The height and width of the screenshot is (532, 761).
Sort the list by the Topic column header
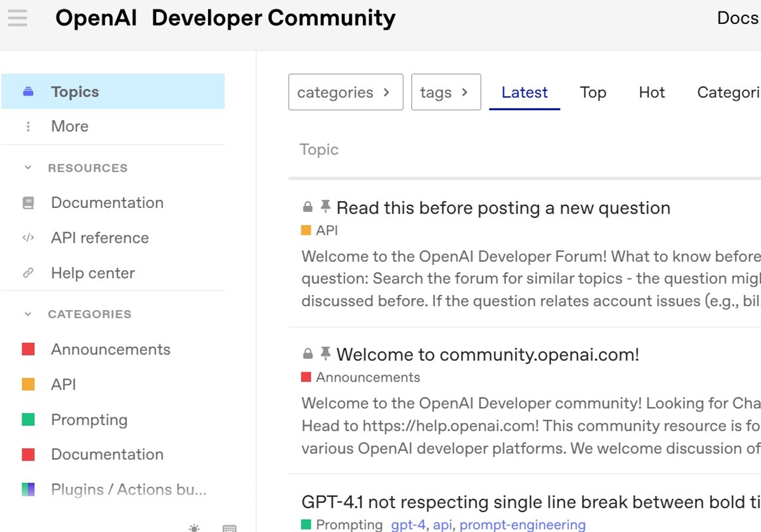point(319,150)
